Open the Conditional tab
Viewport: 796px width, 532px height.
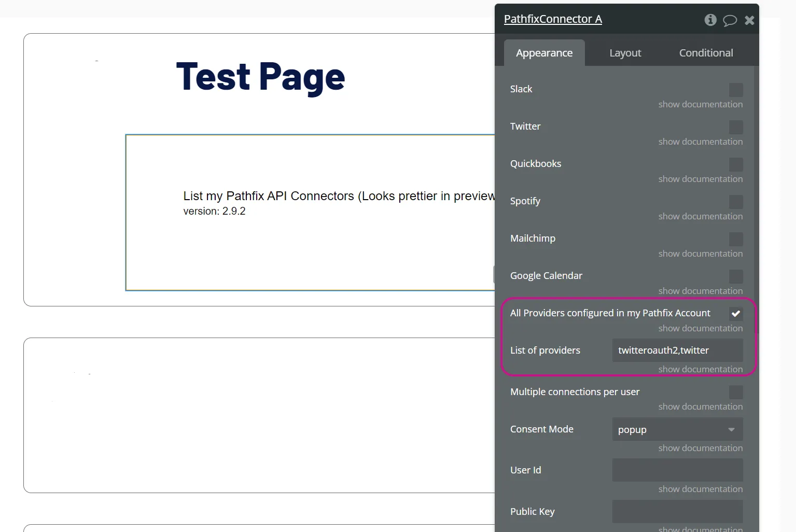pos(706,53)
